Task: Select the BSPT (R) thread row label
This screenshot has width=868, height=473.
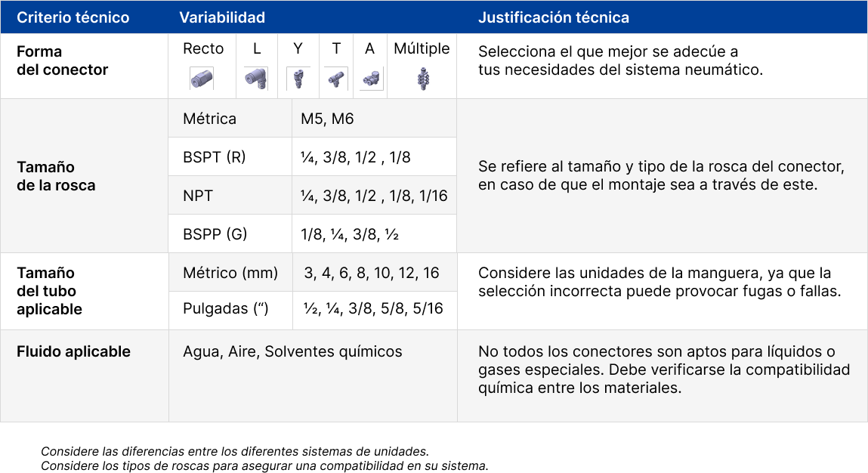Action: pos(215,157)
